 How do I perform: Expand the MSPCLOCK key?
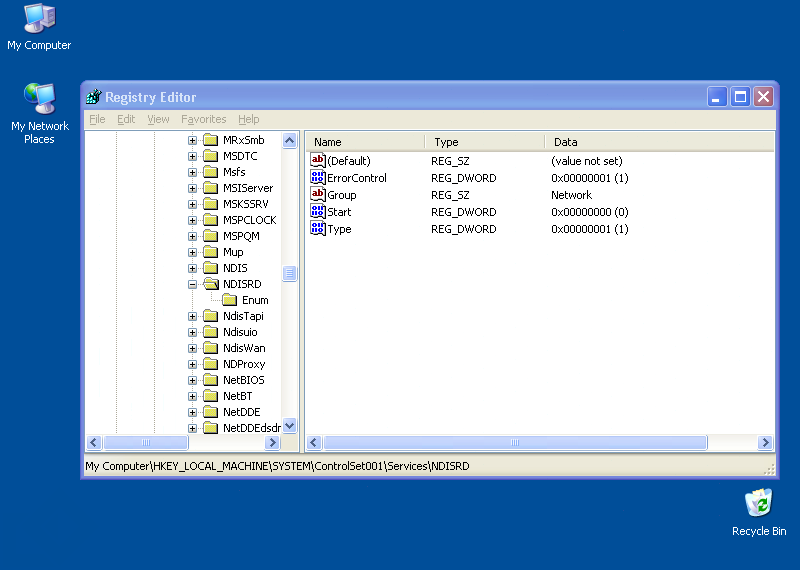point(192,220)
